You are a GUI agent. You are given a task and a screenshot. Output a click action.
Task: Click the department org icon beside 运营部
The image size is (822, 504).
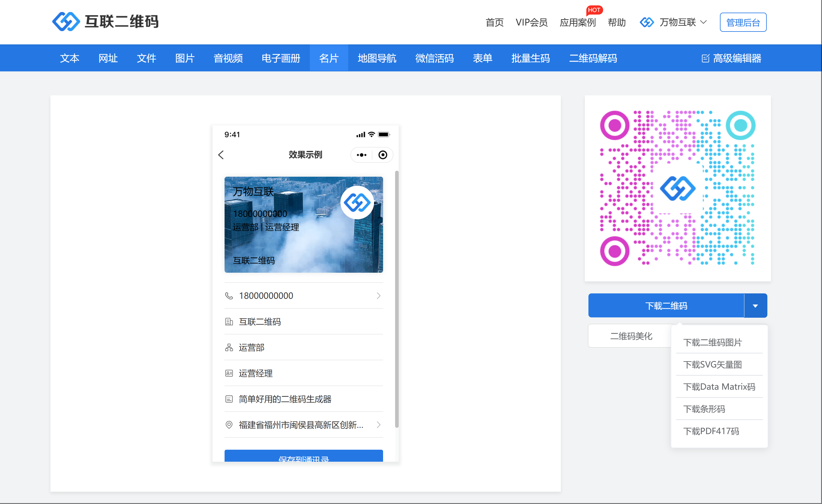coord(229,347)
